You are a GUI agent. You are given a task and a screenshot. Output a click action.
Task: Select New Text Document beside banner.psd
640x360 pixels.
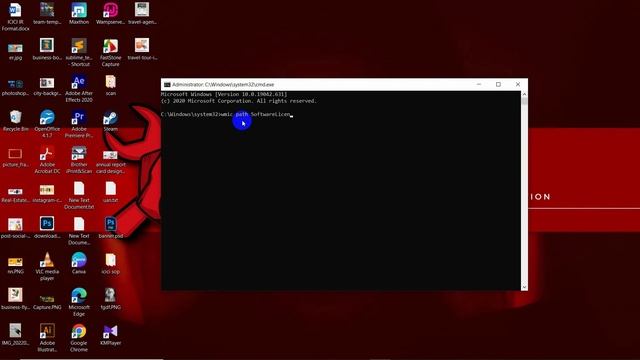[x=79, y=224]
